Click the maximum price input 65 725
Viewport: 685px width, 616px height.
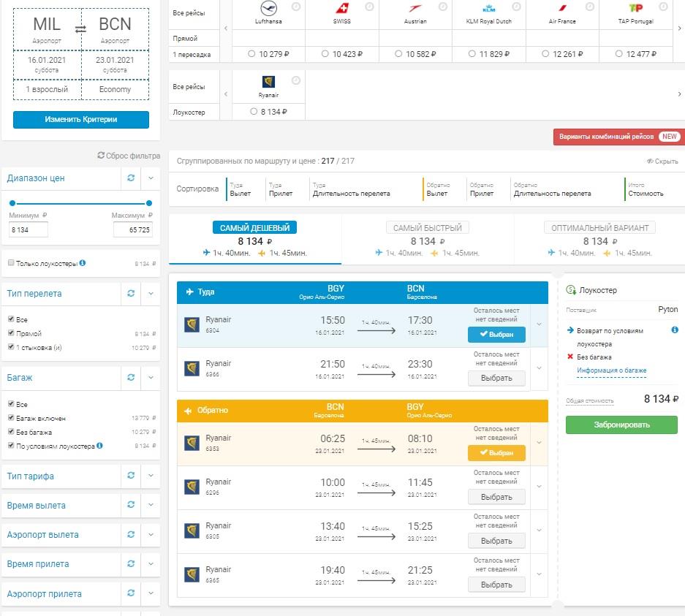[133, 229]
